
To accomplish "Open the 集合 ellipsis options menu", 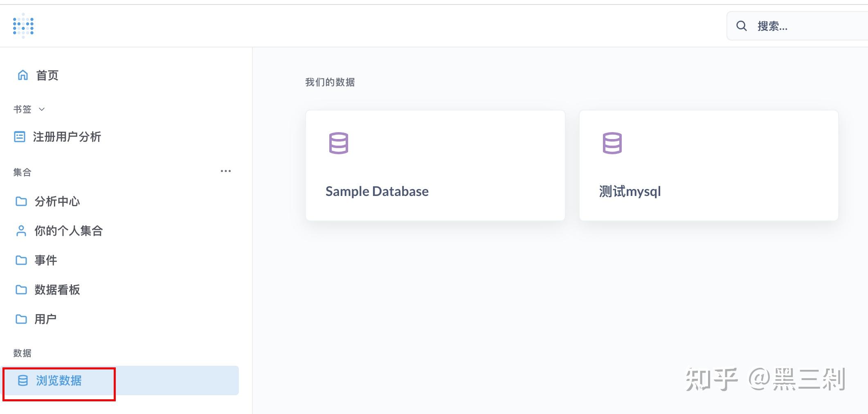I will coord(226,171).
